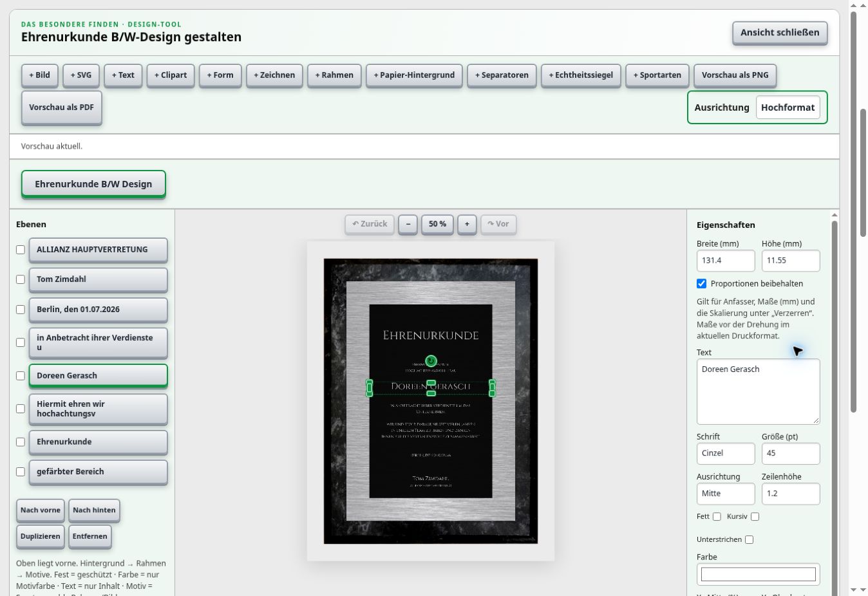
Task: Choose a paper background with + Papier-Hintergrund
Action: 414,75
